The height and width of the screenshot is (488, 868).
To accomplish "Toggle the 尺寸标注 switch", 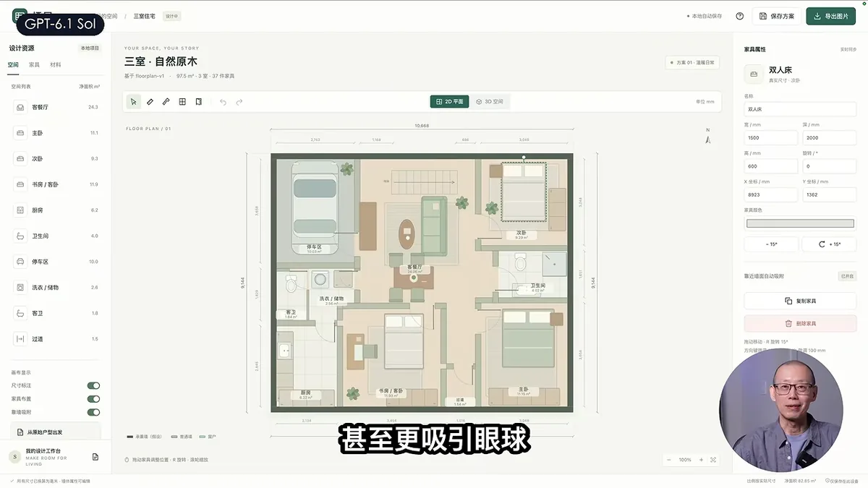I will pos(93,386).
